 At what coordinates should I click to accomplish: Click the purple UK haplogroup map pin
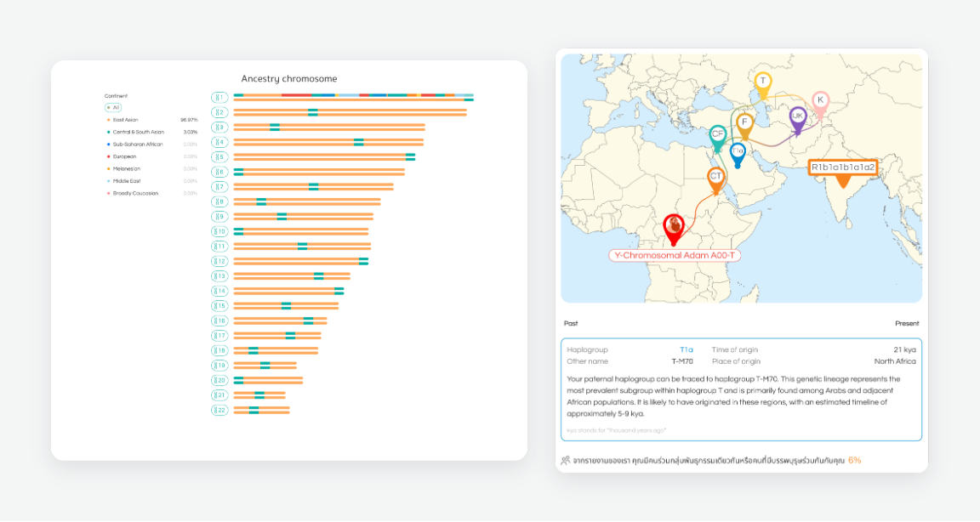pyautogui.click(x=797, y=119)
